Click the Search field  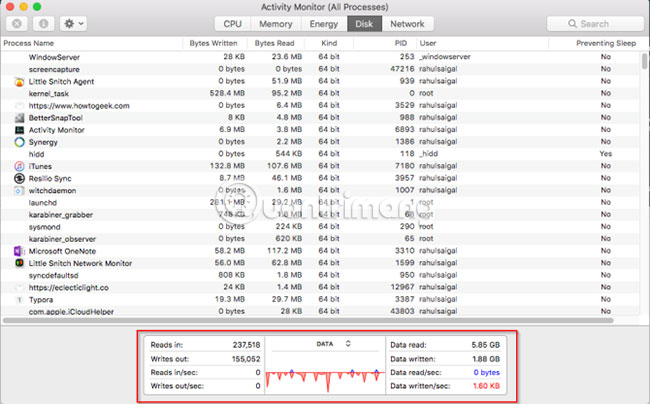595,24
